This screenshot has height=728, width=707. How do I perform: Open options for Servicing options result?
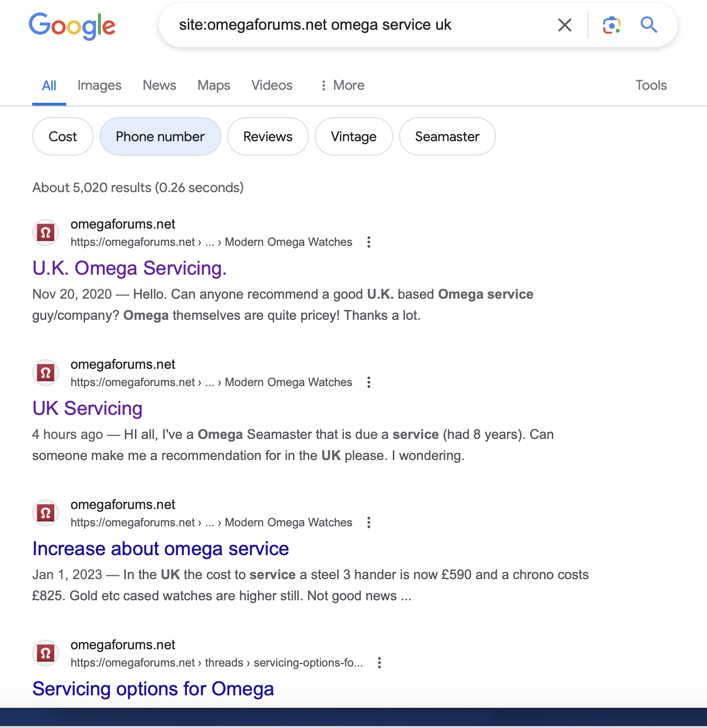[379, 663]
